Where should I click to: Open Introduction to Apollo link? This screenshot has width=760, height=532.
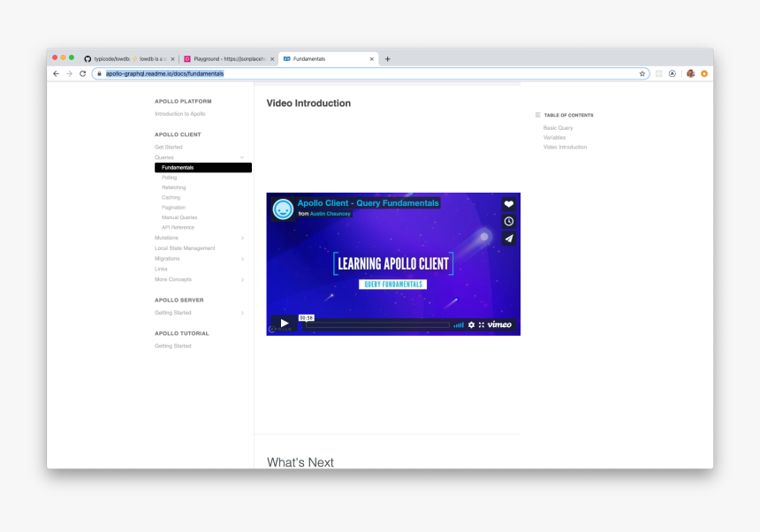(x=179, y=114)
